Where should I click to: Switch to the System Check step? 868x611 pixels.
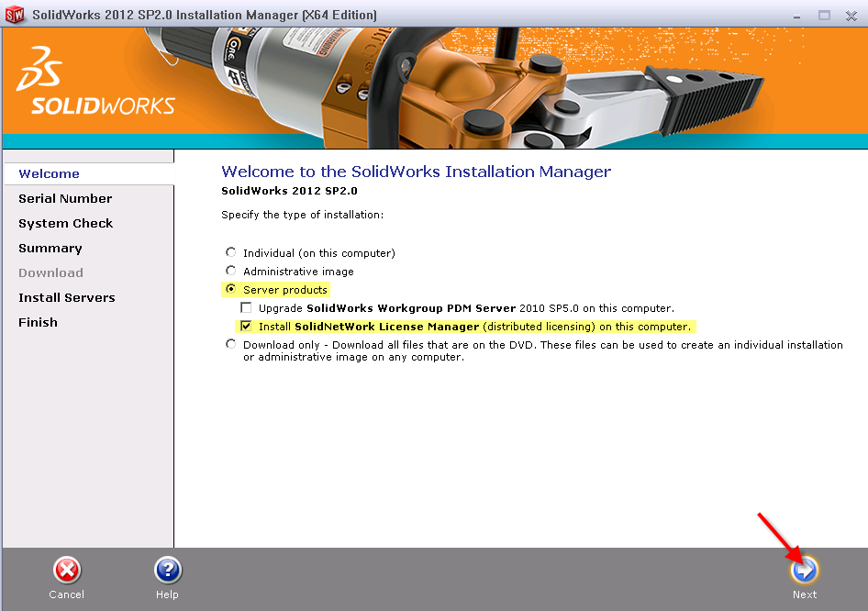(x=65, y=223)
